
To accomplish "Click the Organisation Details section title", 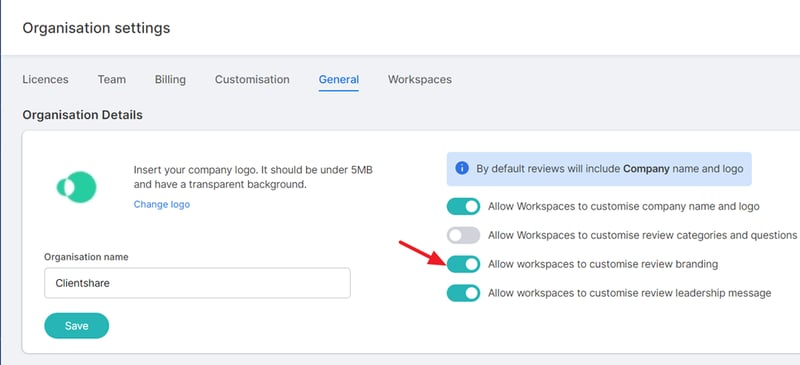I will click(83, 115).
